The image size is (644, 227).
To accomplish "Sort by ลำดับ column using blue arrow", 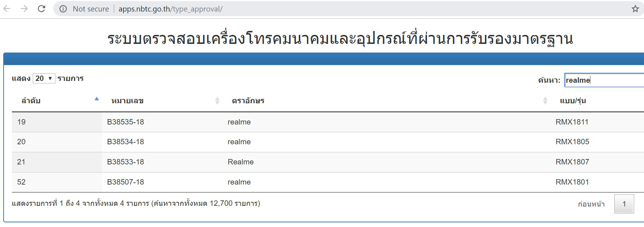I will 96,99.
